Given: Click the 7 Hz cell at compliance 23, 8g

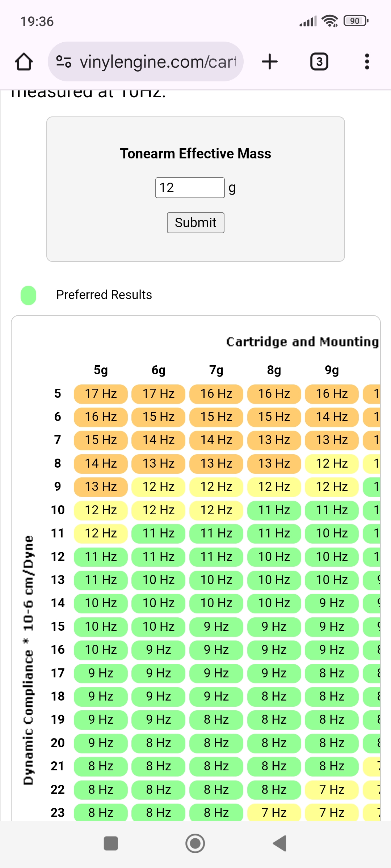Looking at the screenshot, I should click(274, 813).
